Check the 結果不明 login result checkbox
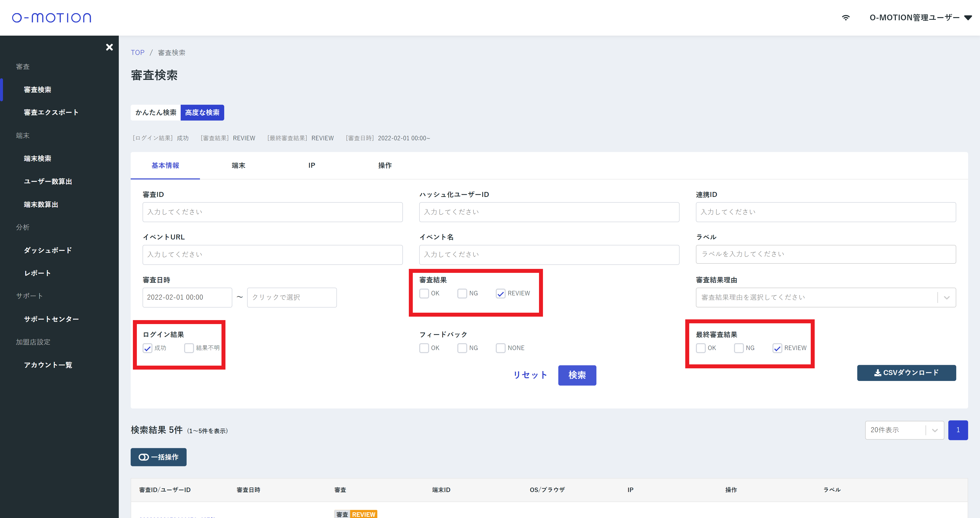 pos(189,348)
